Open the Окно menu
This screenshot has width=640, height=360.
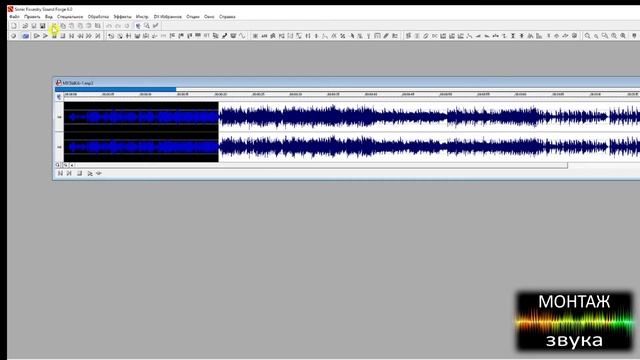tap(209, 17)
